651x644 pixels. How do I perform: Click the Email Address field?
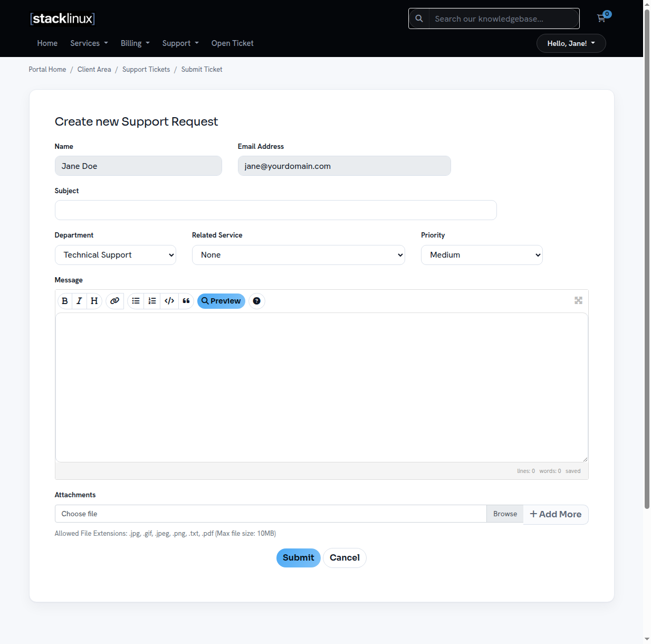344,166
